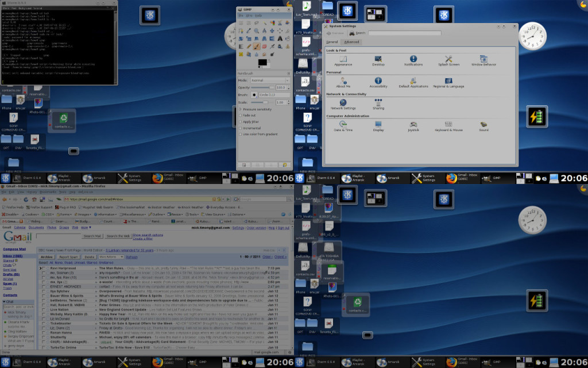Click the System Settings search field
Viewport: 588px width, 368px height.
(x=405, y=33)
